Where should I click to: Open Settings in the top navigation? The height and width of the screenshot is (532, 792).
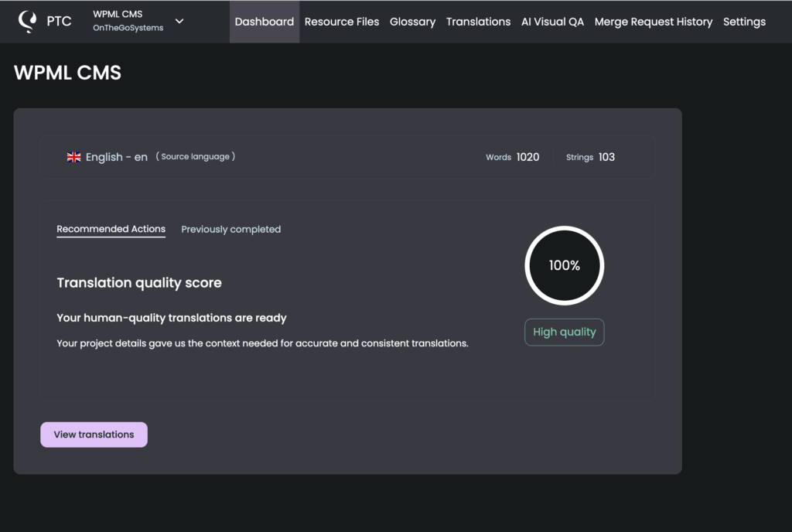[744, 22]
